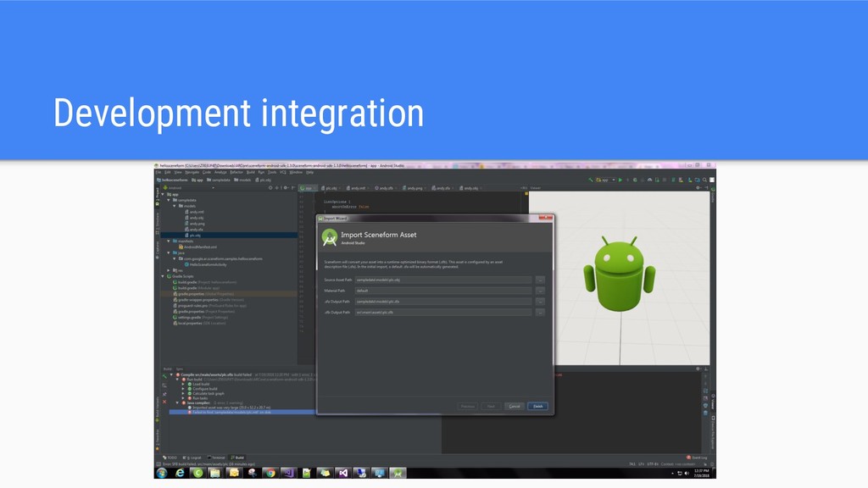Open the project panel settings gear
The image size is (868, 488).
(286, 188)
